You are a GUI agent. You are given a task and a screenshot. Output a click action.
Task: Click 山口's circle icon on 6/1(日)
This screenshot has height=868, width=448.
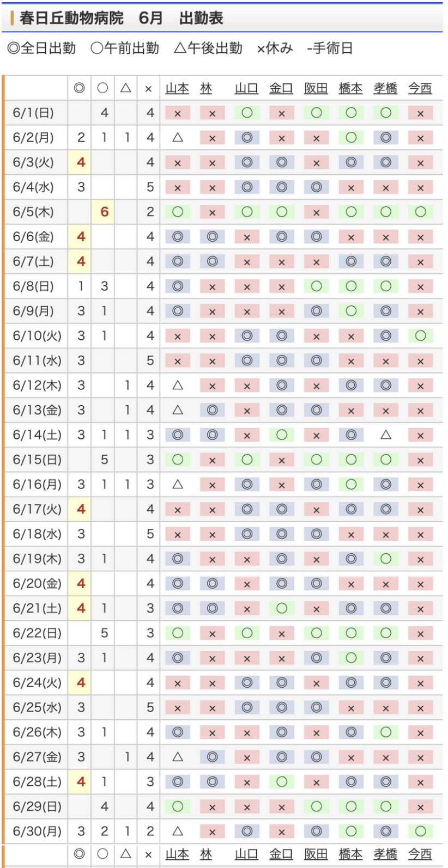[247, 113]
